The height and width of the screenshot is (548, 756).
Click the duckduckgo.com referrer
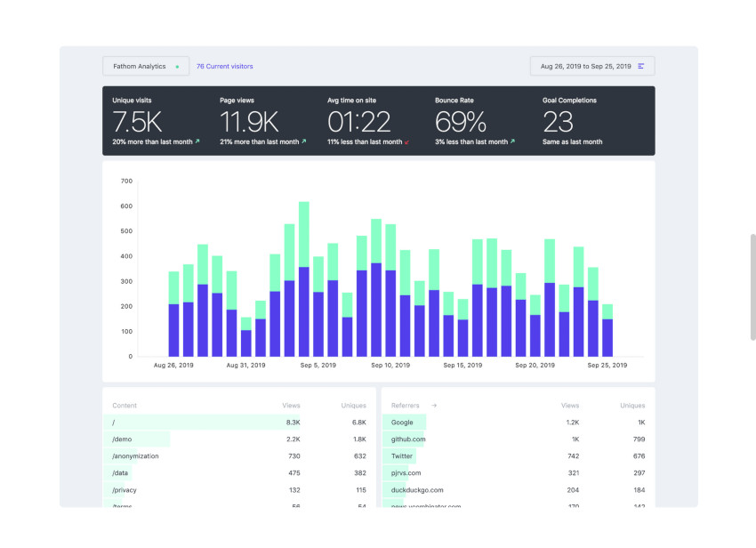tap(417, 489)
